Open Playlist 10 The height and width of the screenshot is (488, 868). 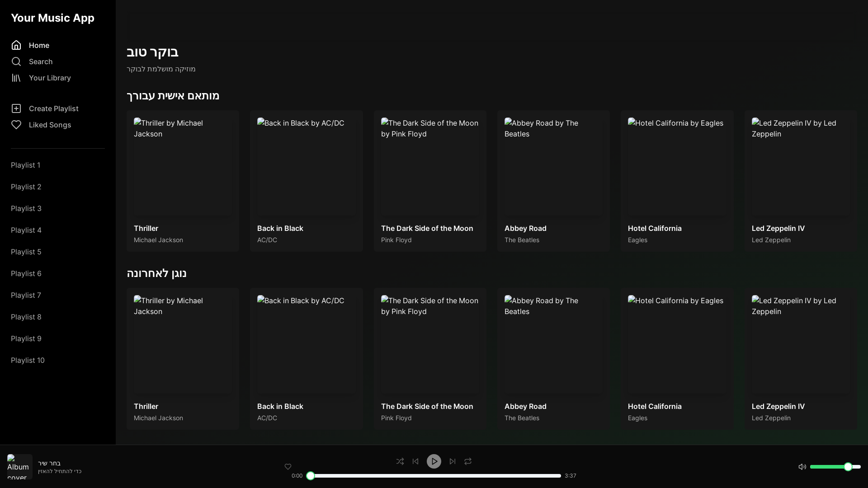pos(28,360)
